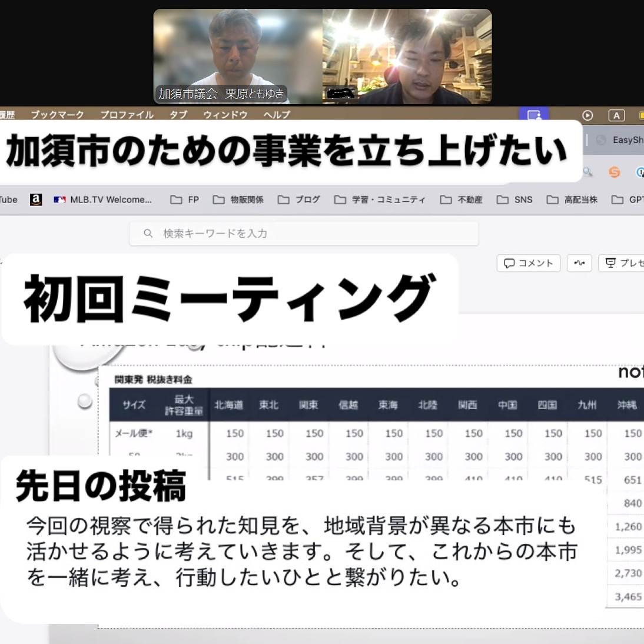Select the 栗原ともゆき video thumbnail

click(238, 56)
